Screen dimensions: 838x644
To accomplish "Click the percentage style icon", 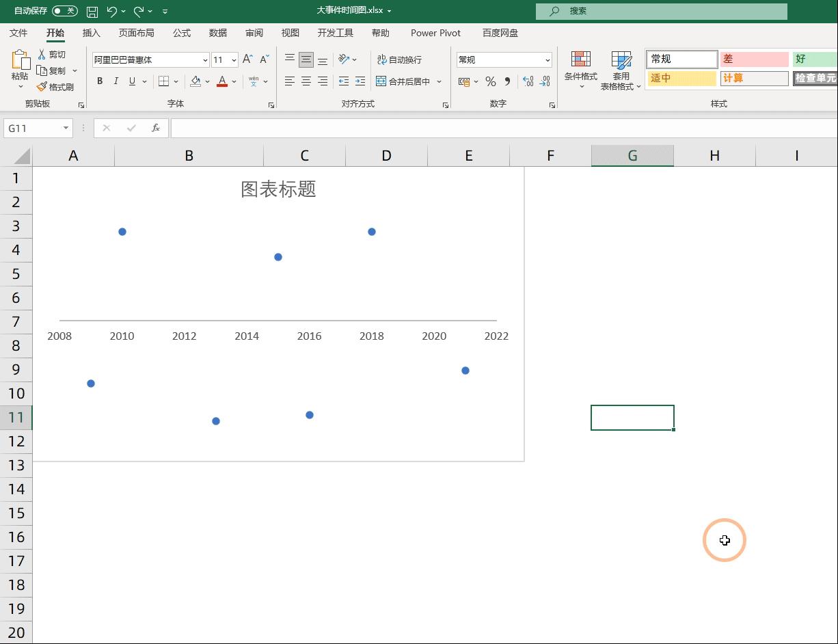I will [490, 81].
